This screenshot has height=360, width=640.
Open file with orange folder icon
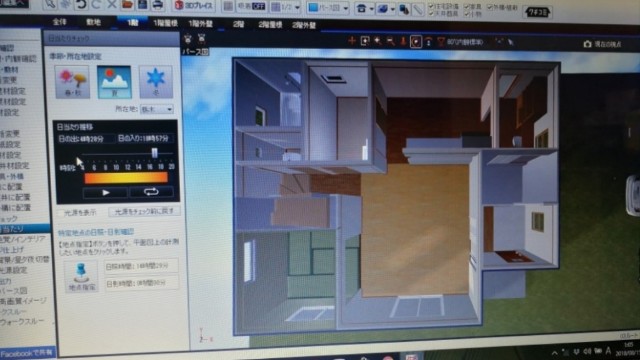point(127,5)
